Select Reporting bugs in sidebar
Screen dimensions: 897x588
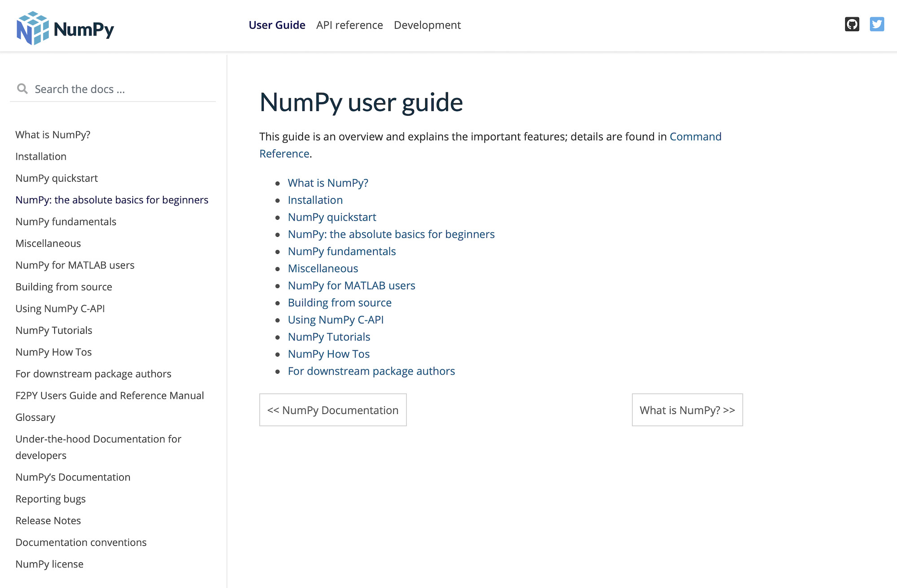tap(50, 499)
